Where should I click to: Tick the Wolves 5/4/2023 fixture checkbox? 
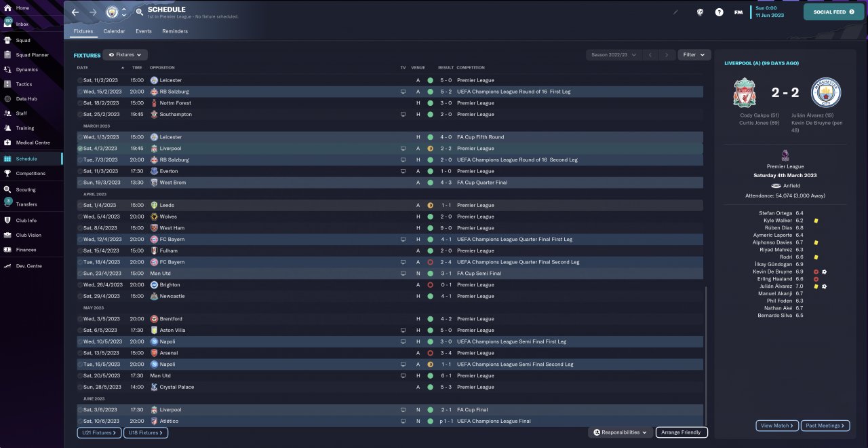point(80,217)
